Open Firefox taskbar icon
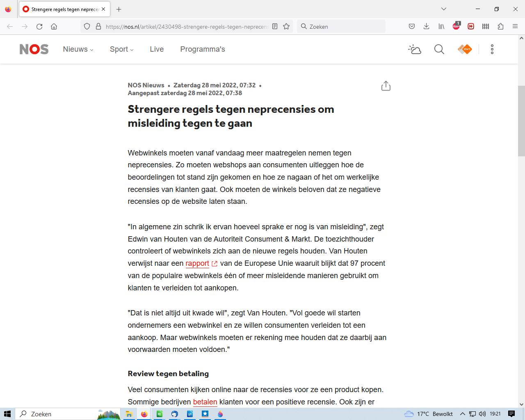Viewport: 525px width, 420px height. point(144,414)
